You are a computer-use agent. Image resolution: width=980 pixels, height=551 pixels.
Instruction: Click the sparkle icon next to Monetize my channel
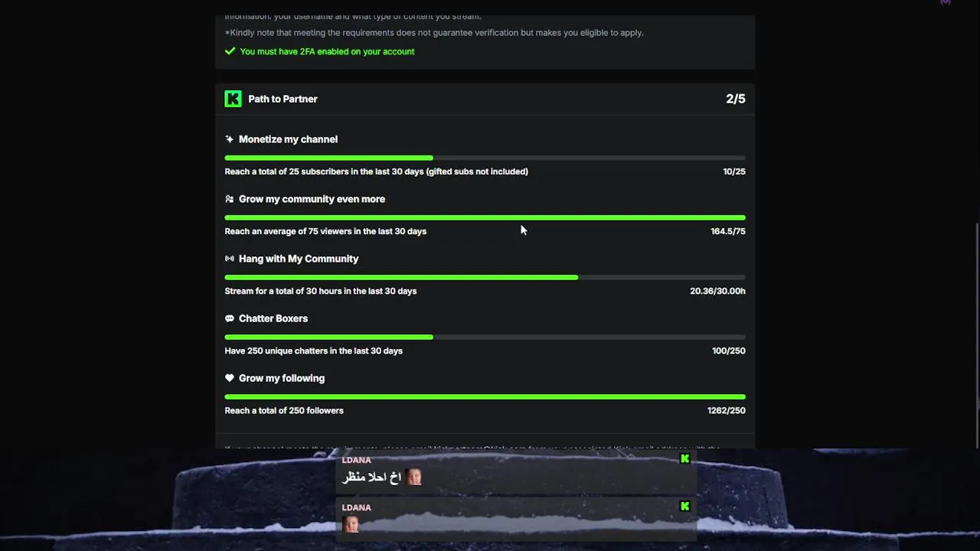[x=229, y=139]
